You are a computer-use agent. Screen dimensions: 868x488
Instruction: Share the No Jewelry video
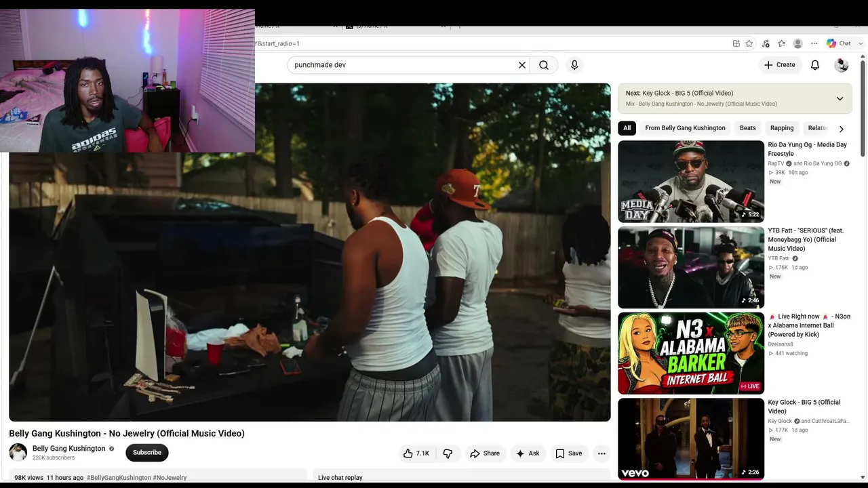485,453
